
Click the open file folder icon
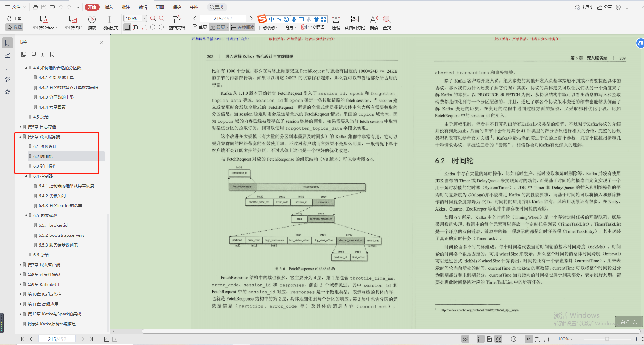[x=35, y=7]
